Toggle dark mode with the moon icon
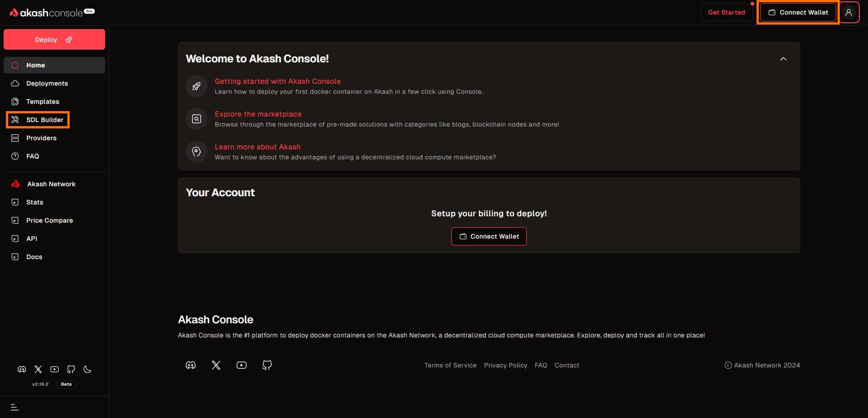This screenshot has width=868, height=418. (x=87, y=369)
